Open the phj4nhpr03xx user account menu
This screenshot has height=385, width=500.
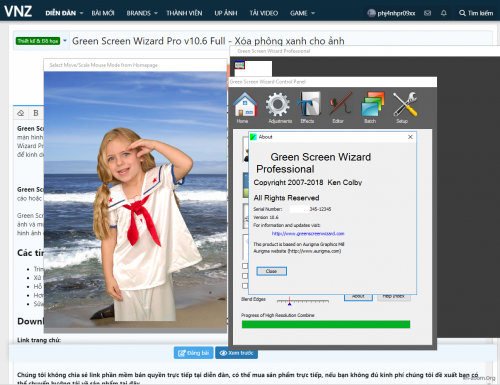(x=391, y=13)
